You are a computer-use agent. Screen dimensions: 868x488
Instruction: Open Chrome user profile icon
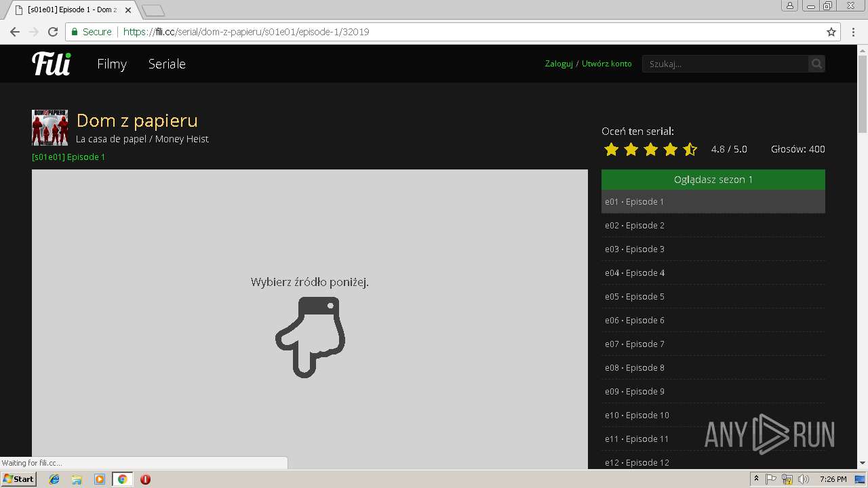[x=790, y=5]
